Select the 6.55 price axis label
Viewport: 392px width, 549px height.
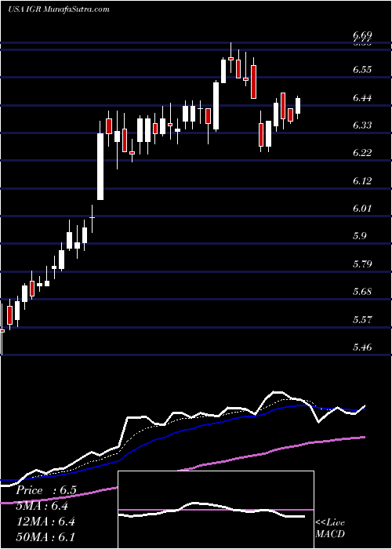tap(362, 70)
